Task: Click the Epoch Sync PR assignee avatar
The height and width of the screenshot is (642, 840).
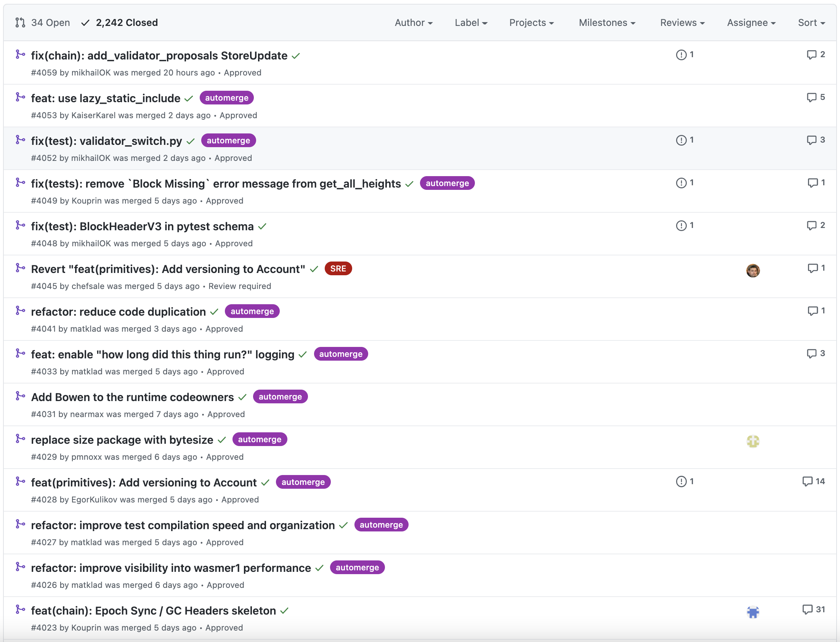Action: pos(752,612)
